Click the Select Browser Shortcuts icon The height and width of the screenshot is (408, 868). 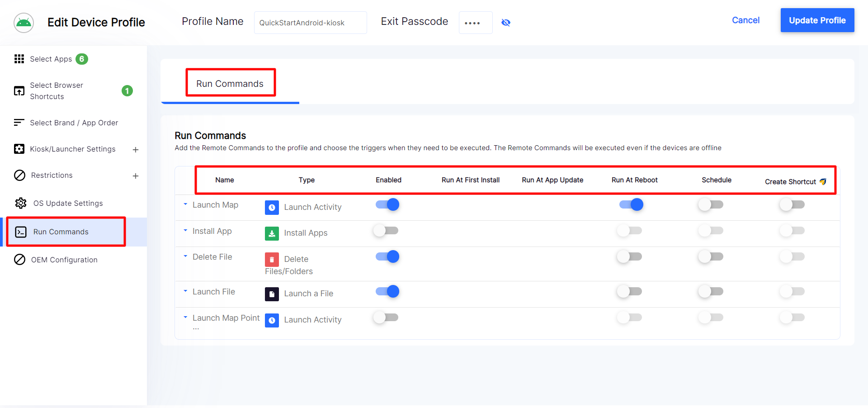coord(19,91)
